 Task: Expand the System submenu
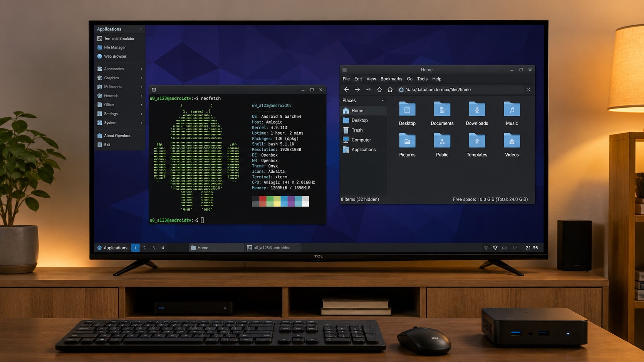tap(119, 123)
